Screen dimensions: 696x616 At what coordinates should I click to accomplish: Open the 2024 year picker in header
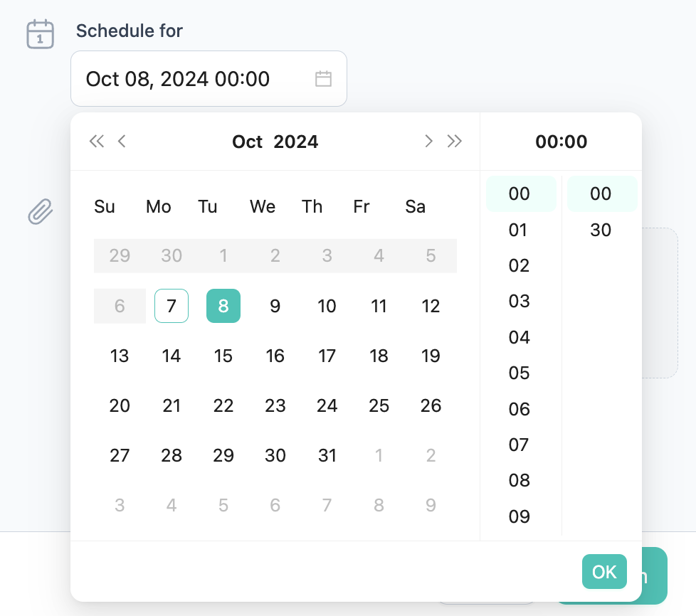pos(296,142)
